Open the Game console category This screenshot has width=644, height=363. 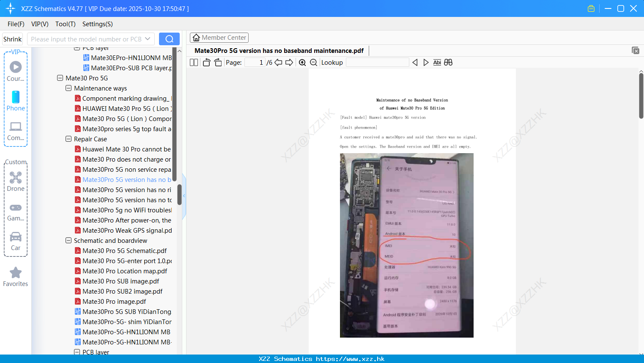pyautogui.click(x=16, y=212)
